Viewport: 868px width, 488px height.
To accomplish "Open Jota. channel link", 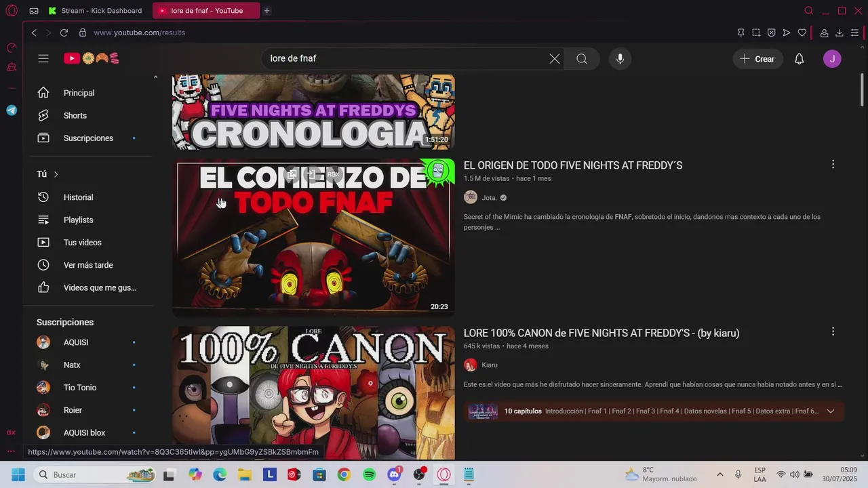I will click(489, 198).
